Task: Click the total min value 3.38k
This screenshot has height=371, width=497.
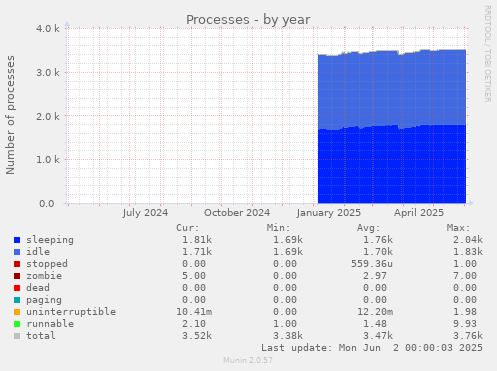Action: [288, 336]
